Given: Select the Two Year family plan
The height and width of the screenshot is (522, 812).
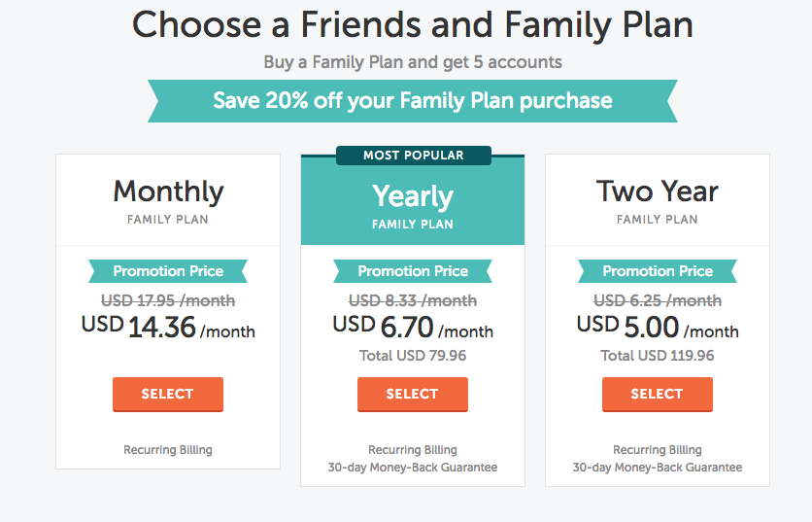Looking at the screenshot, I should pyautogui.click(x=657, y=394).
